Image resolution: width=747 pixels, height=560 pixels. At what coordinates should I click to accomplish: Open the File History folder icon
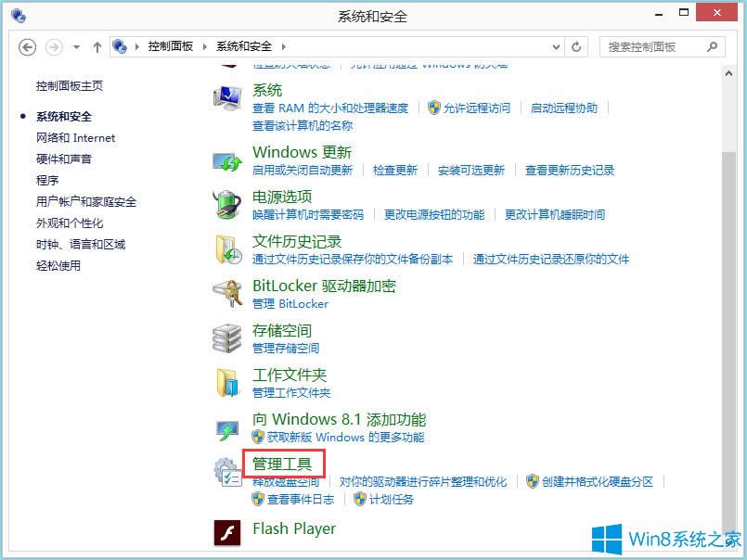227,249
